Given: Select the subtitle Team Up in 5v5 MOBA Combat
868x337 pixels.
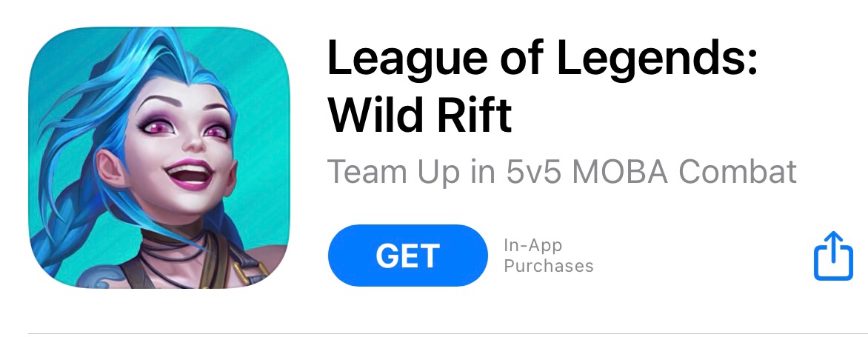Looking at the screenshot, I should 562,172.
